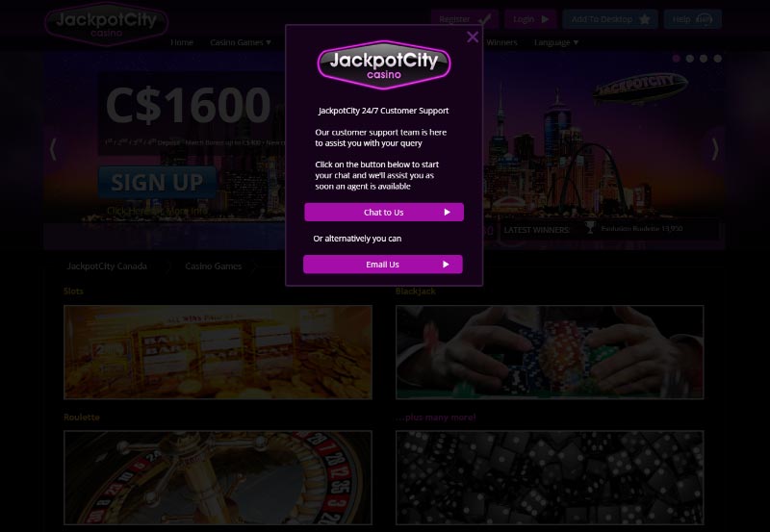Select the first carousel dot indicator
The height and width of the screenshot is (532, 770).
[677, 59]
